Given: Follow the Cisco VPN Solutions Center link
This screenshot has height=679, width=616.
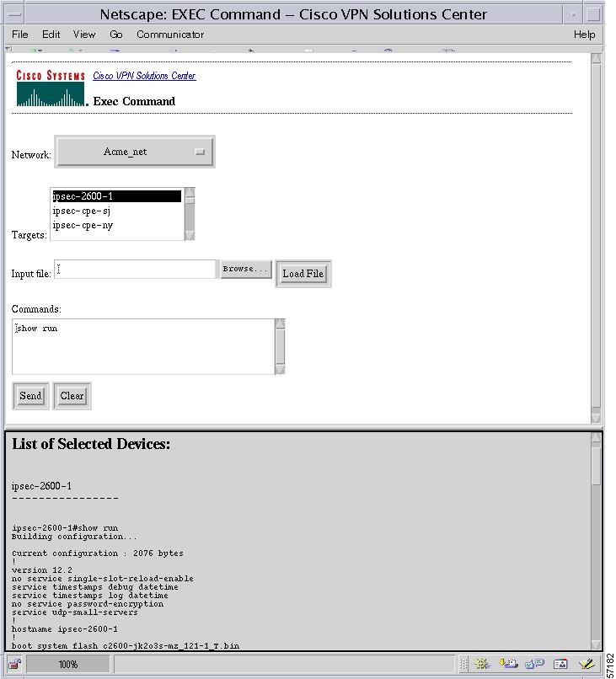Looking at the screenshot, I should coord(144,76).
